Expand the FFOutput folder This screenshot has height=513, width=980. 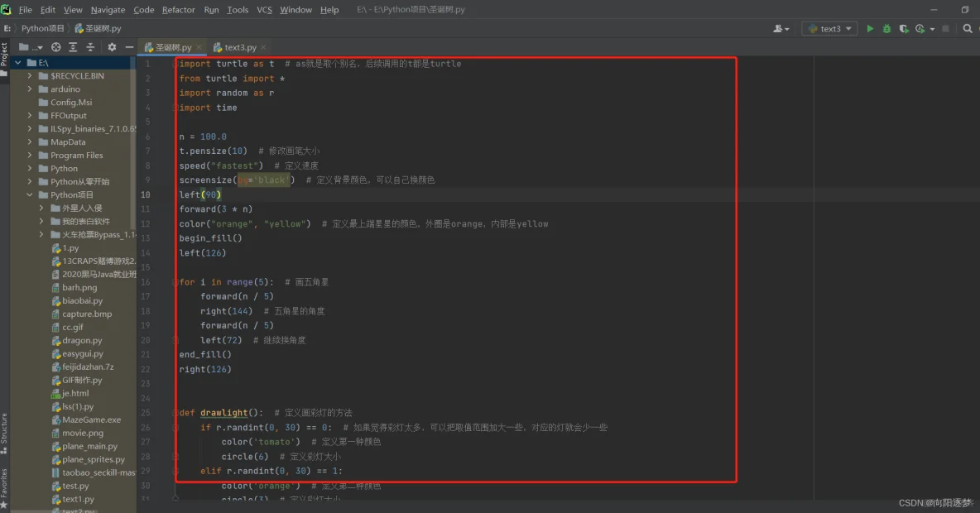click(x=29, y=116)
